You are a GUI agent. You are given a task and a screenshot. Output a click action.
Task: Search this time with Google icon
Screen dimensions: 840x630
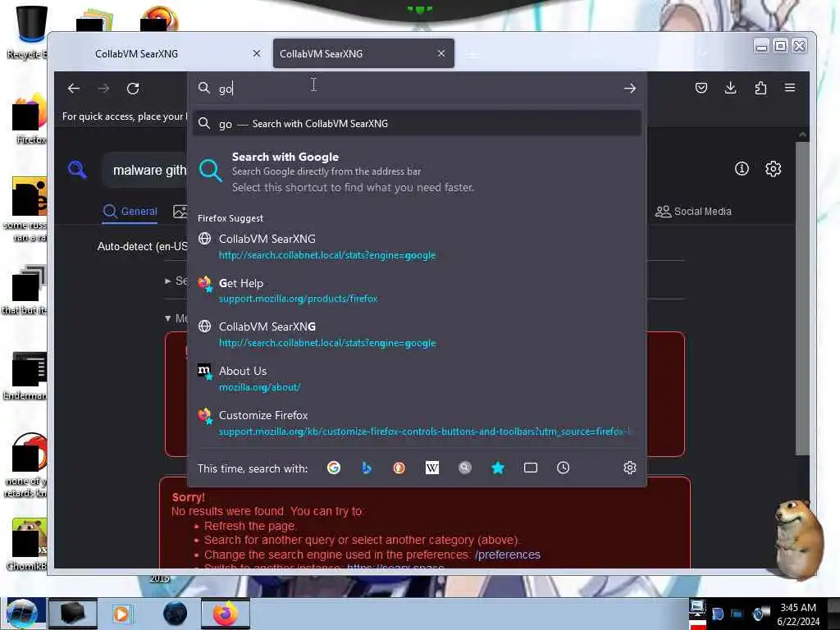[334, 468]
